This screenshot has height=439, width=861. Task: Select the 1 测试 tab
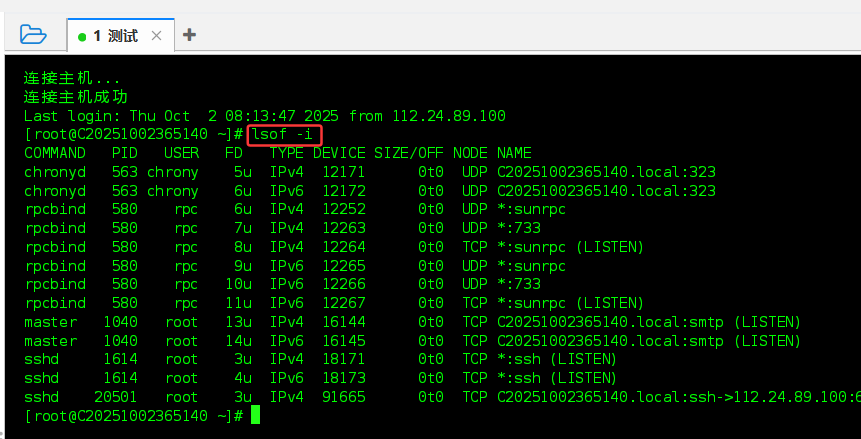[115, 36]
